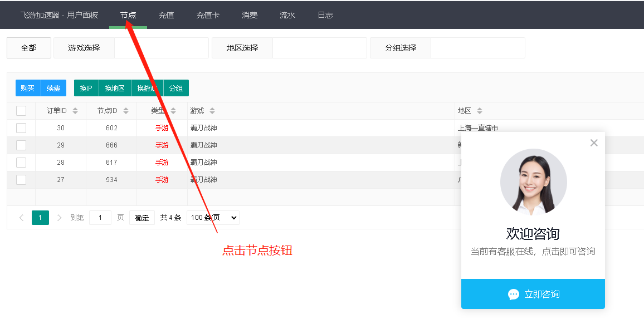Click the page number input field
The width and height of the screenshot is (644, 324).
click(x=100, y=218)
